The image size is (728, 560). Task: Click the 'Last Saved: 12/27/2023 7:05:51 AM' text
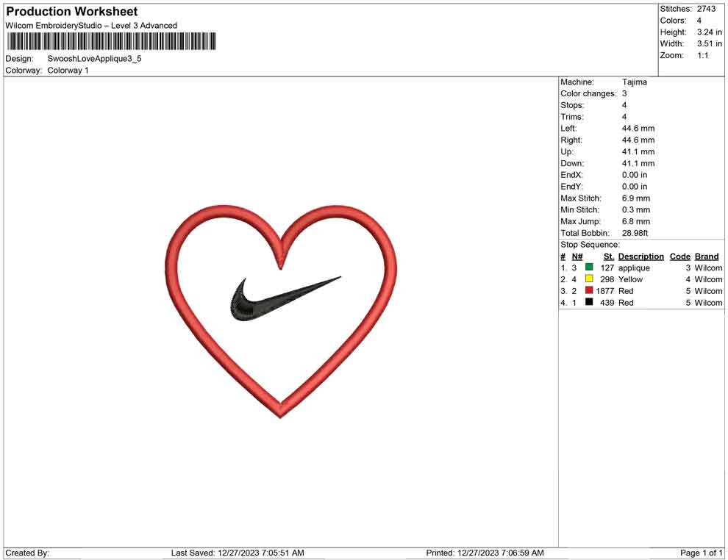tap(238, 553)
